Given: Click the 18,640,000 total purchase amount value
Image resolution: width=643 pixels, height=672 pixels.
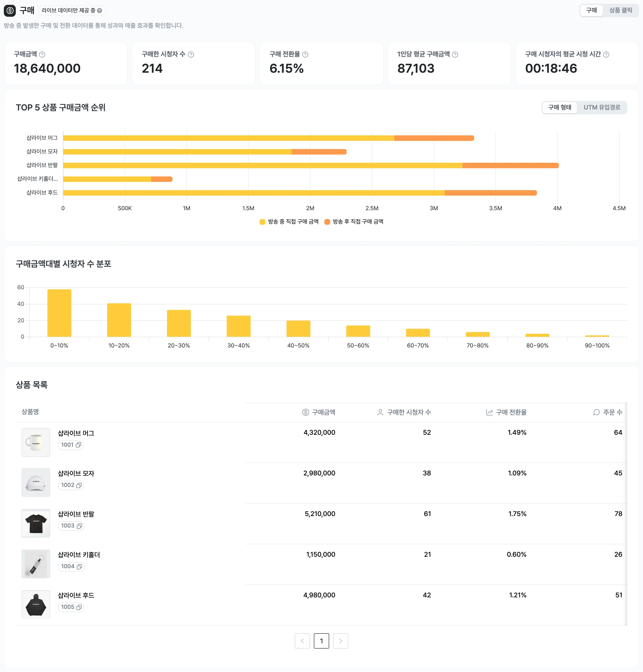Looking at the screenshot, I should click(47, 69).
